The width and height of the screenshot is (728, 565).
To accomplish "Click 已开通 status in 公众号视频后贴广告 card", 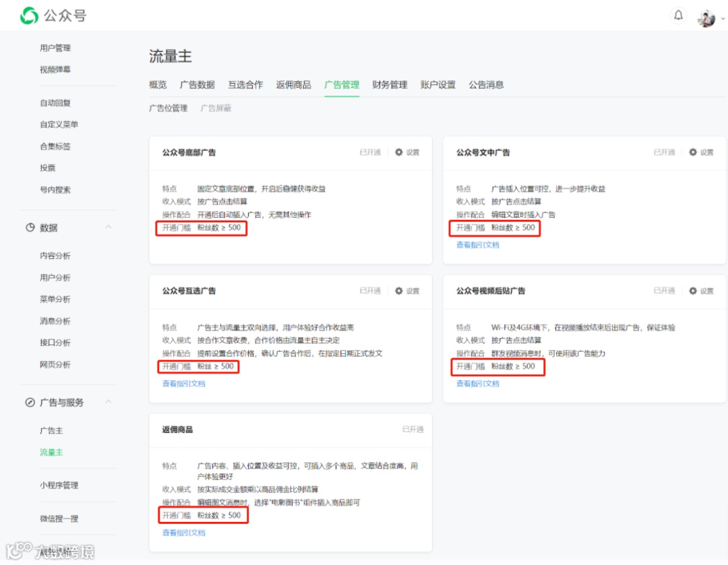I will tap(664, 291).
